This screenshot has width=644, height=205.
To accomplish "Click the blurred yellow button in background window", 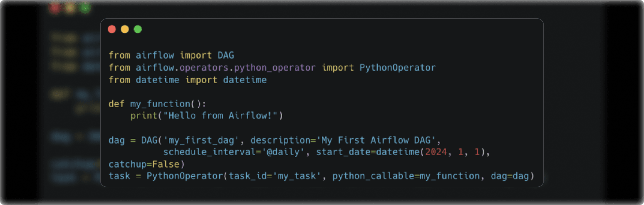I will [70, 8].
